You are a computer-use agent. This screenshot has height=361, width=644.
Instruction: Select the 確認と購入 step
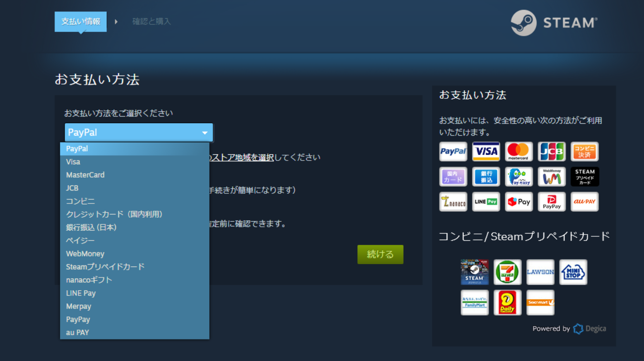point(151,21)
